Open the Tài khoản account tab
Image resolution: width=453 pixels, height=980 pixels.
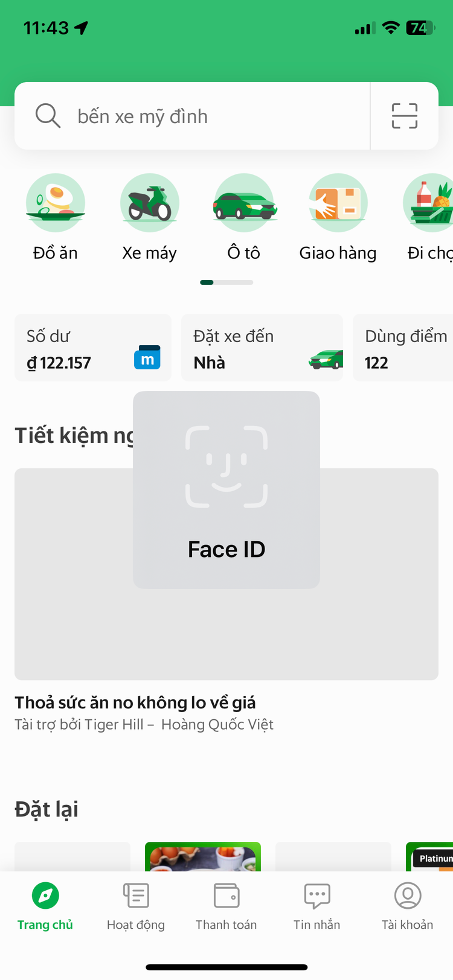click(x=407, y=905)
